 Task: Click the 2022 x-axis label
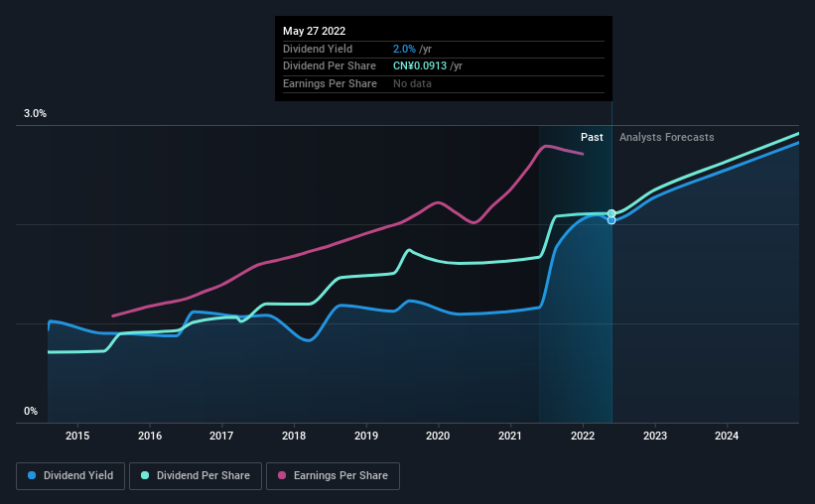click(x=583, y=436)
